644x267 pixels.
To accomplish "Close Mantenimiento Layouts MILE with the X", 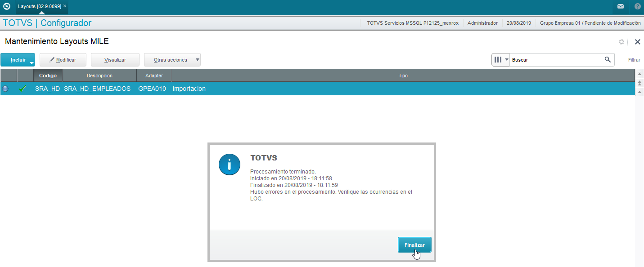I will pos(637,42).
